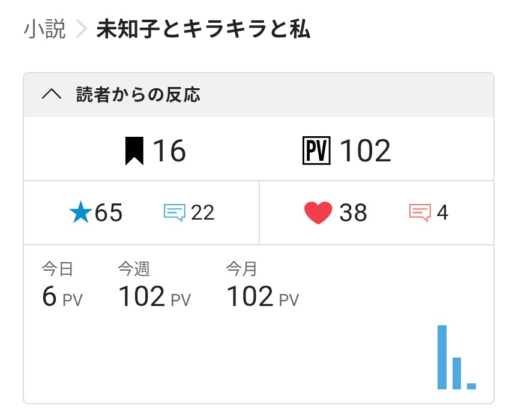509x420 pixels.
Task: Select the 今月 PV stat
Action: click(x=262, y=286)
